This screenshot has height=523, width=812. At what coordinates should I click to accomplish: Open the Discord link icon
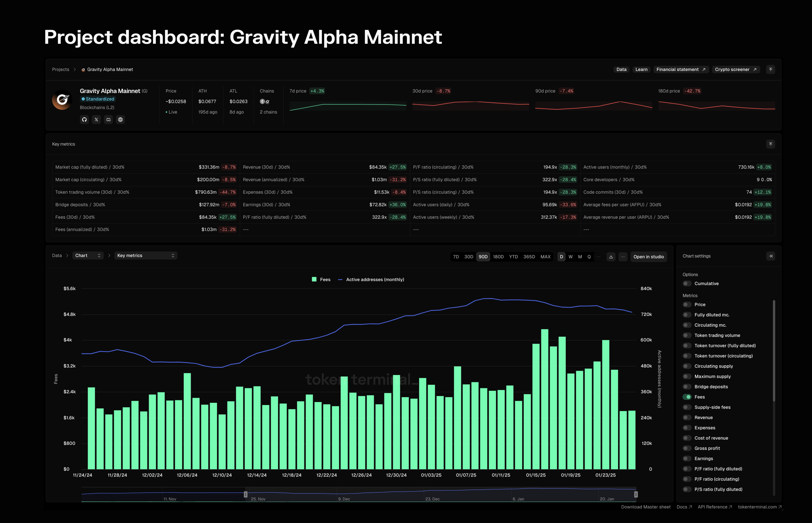[x=108, y=119]
